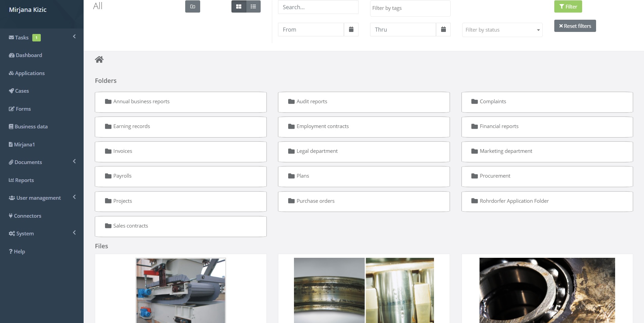
Task: Click the Mirjana Kizic user name
Action: pos(28,10)
